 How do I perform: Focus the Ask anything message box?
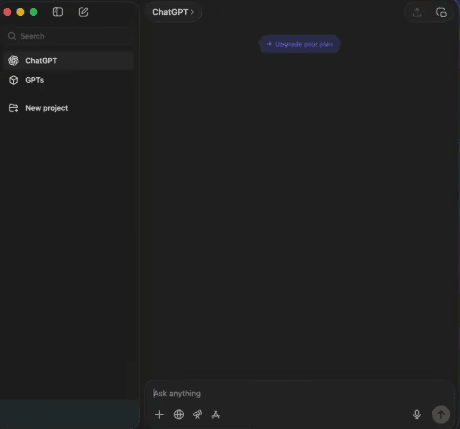(300, 393)
